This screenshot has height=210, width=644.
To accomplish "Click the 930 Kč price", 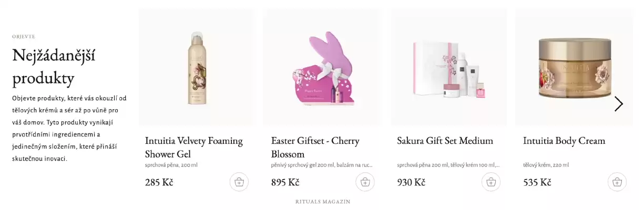I will 411,183.
